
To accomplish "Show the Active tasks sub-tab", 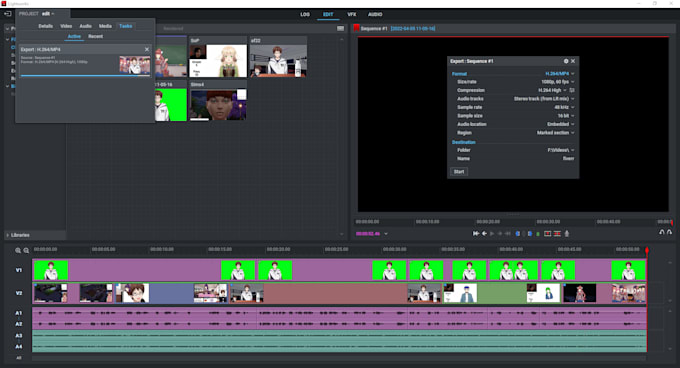I will pyautogui.click(x=74, y=36).
